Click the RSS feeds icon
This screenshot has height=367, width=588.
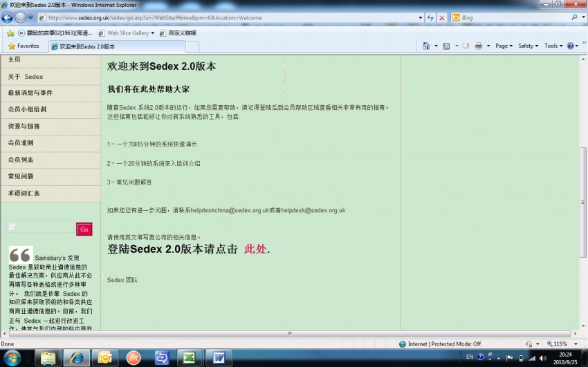(x=446, y=46)
